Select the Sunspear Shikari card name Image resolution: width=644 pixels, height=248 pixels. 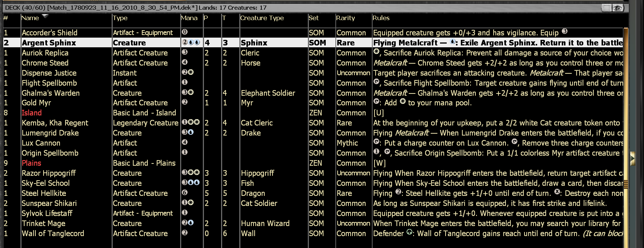click(x=49, y=203)
